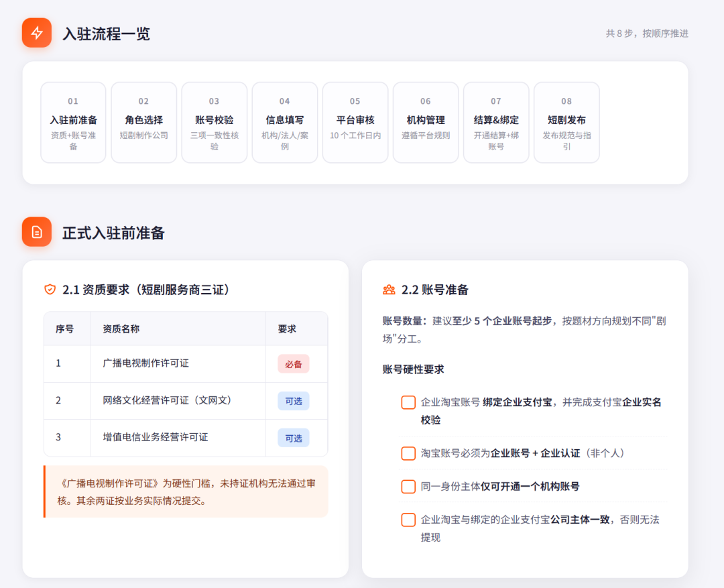Screen dimensions: 724x588
Task: Open step 07 结算&绑定 card
Action: (496, 123)
